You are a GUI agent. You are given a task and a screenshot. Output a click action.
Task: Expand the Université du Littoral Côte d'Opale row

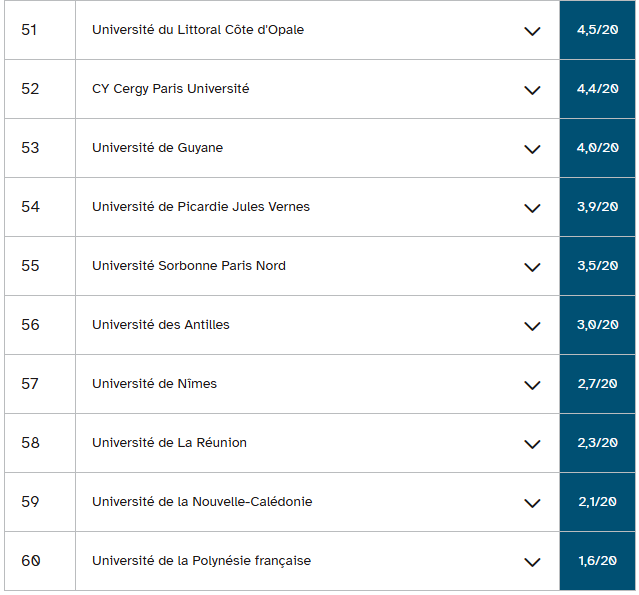[x=532, y=31]
